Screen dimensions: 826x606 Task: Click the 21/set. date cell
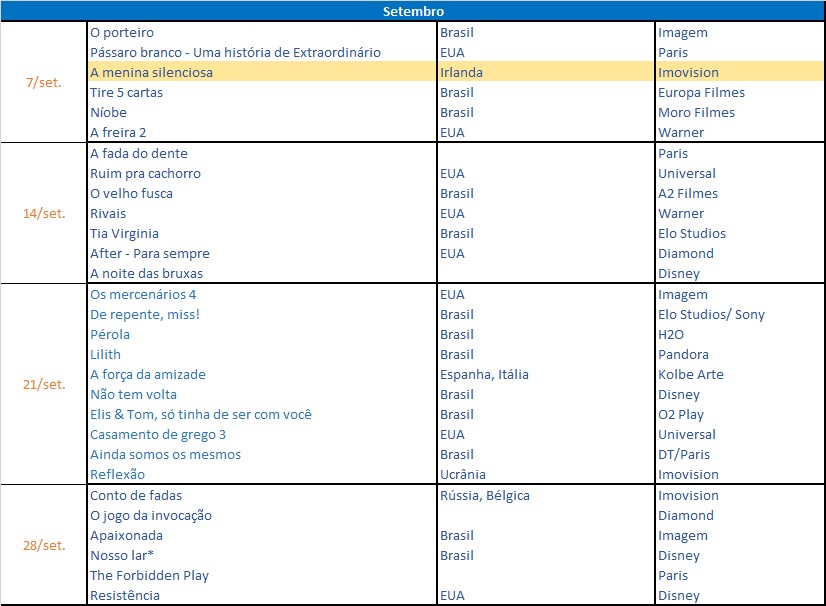[44, 384]
